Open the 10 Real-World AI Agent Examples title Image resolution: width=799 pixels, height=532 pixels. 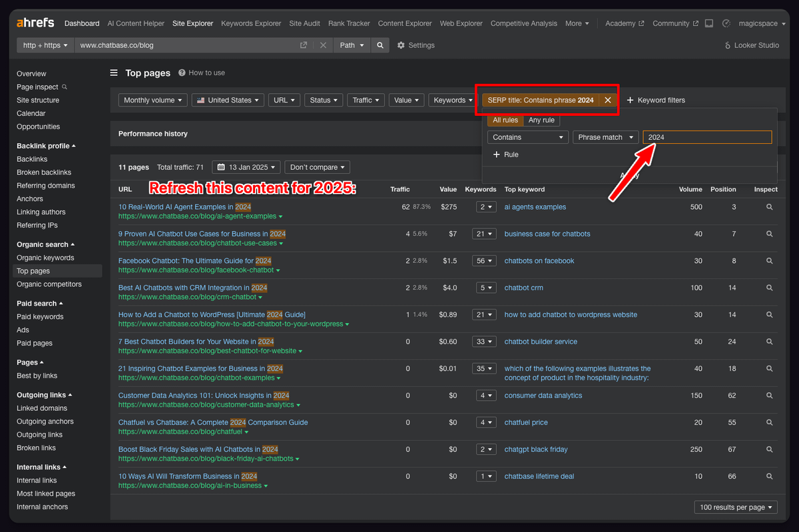pos(185,207)
